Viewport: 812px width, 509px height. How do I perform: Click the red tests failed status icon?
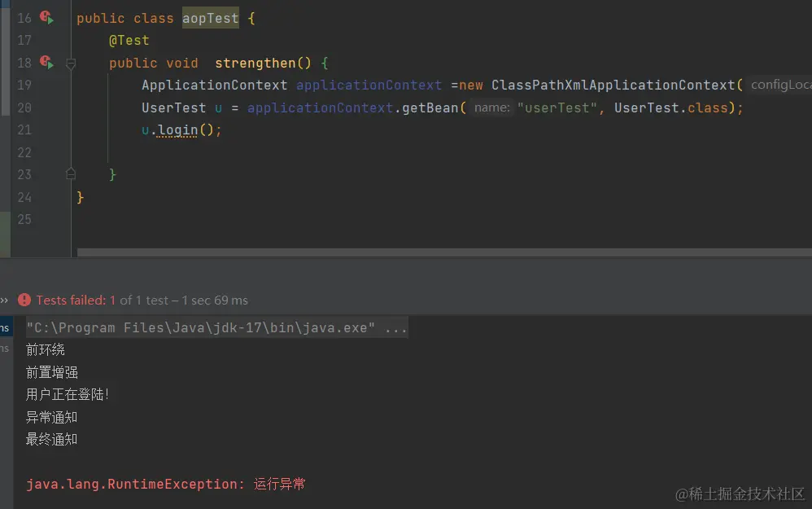[24, 301]
